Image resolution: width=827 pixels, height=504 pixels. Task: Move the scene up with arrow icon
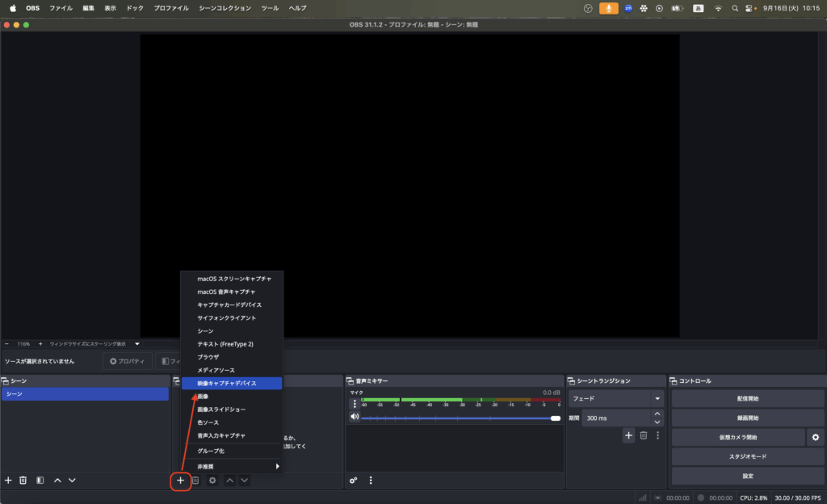tap(57, 480)
